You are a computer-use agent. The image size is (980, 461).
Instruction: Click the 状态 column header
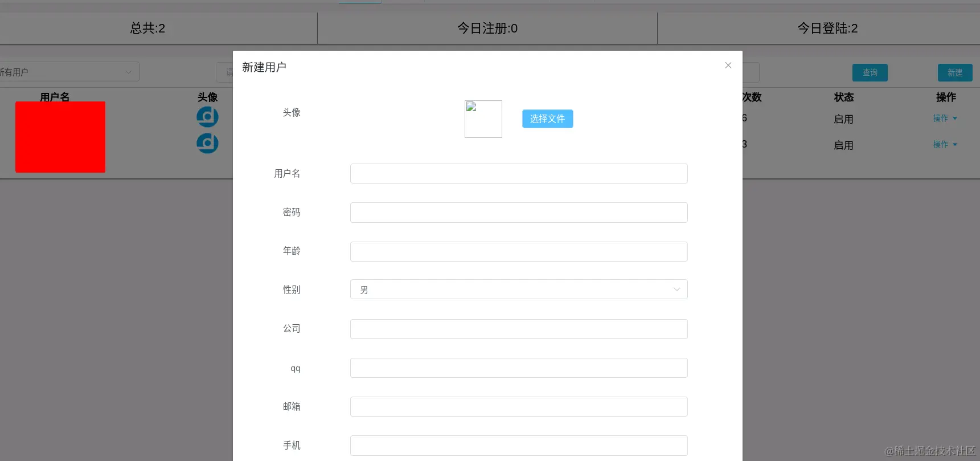[844, 97]
